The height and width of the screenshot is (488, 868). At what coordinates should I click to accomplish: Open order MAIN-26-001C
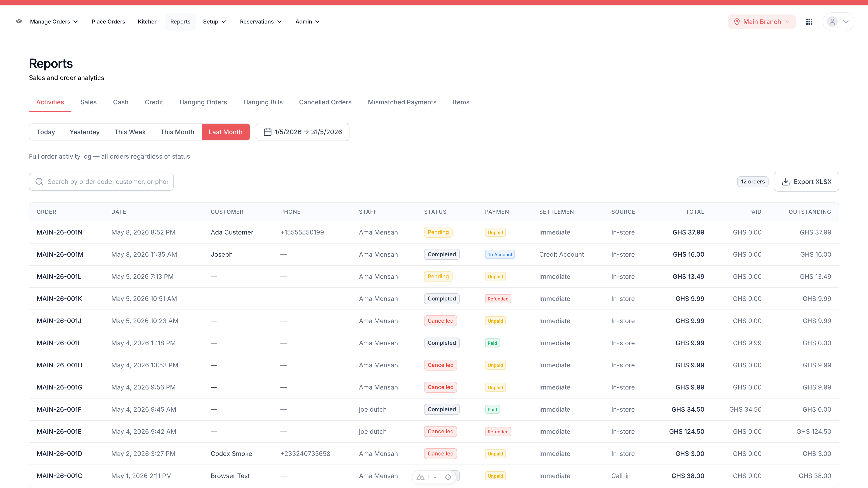coord(59,476)
